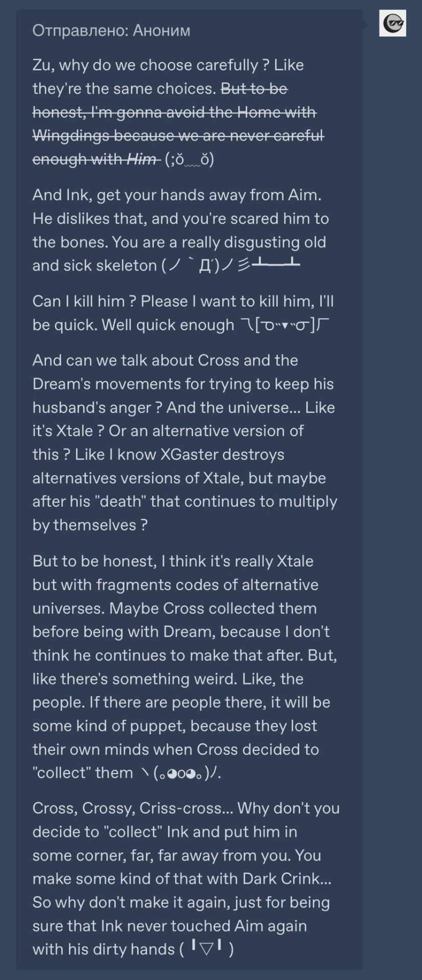The width and height of the screenshot is (422, 980).
Task: Click the strikethrough text mentioning Wingdings
Action: tap(178, 136)
